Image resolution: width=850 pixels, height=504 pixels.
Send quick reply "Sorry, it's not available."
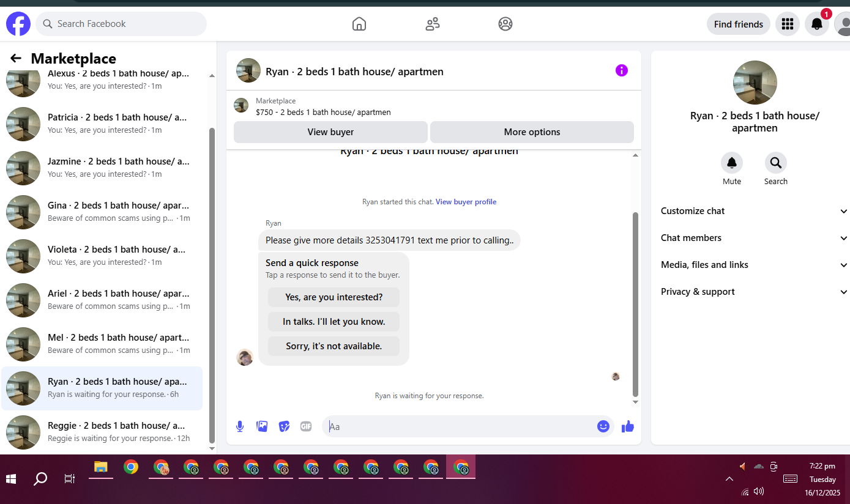(x=334, y=346)
